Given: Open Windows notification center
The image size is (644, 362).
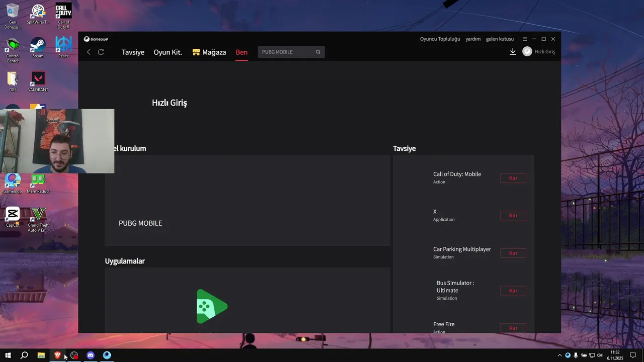Looking at the screenshot, I should click(x=633, y=355).
